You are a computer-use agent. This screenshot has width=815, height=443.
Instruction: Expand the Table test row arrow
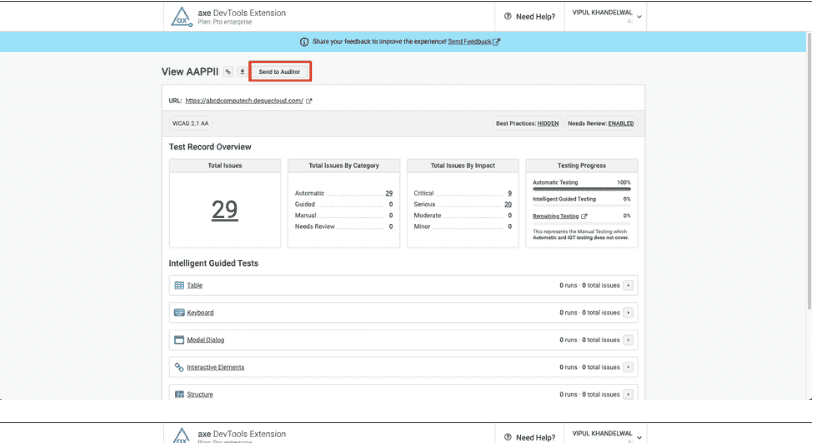[629, 285]
